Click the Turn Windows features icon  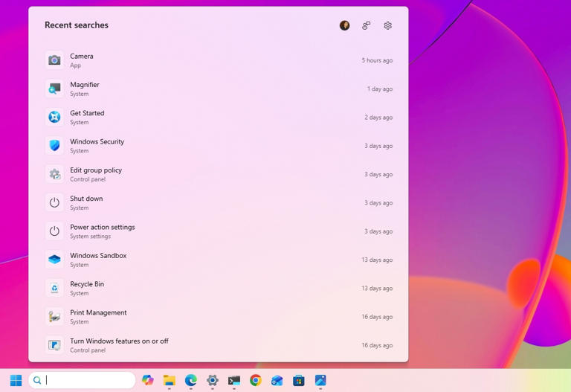click(54, 345)
